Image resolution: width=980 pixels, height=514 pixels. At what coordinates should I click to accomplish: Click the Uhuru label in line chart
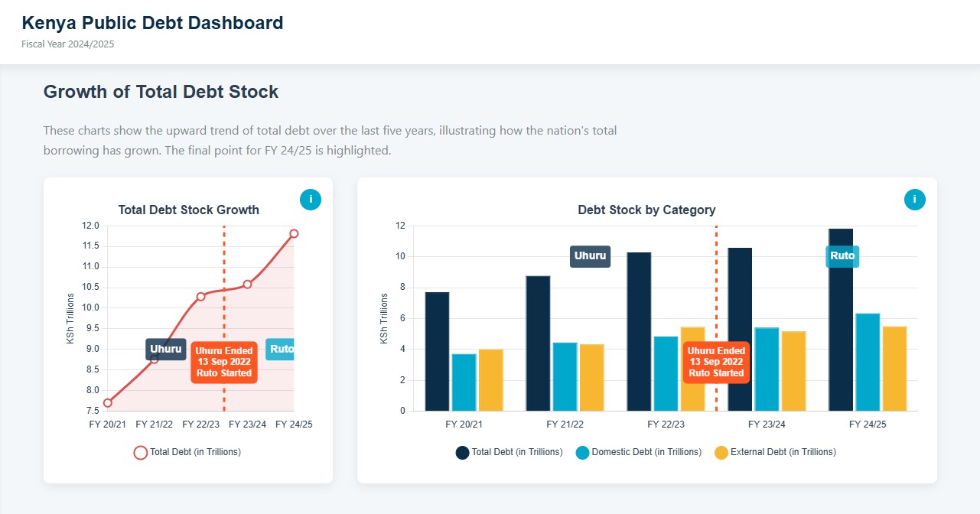(x=166, y=349)
